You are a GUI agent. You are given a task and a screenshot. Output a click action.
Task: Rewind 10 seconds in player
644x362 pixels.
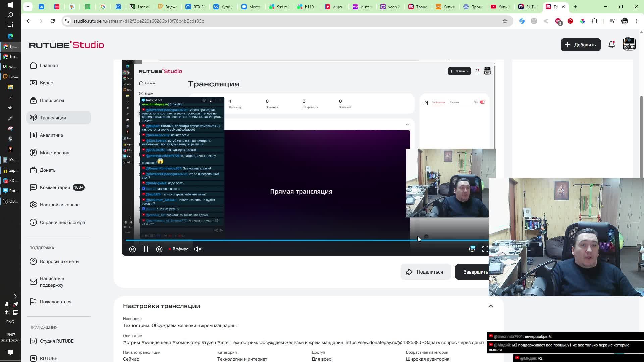point(132,249)
